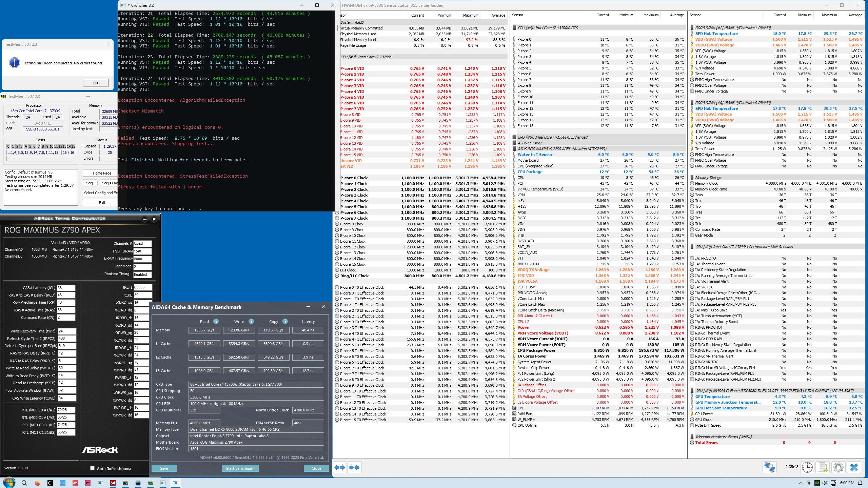Image resolution: width=868 pixels, height=488 pixels.
Task: Click Exit button in TestMem5
Action: (x=100, y=203)
